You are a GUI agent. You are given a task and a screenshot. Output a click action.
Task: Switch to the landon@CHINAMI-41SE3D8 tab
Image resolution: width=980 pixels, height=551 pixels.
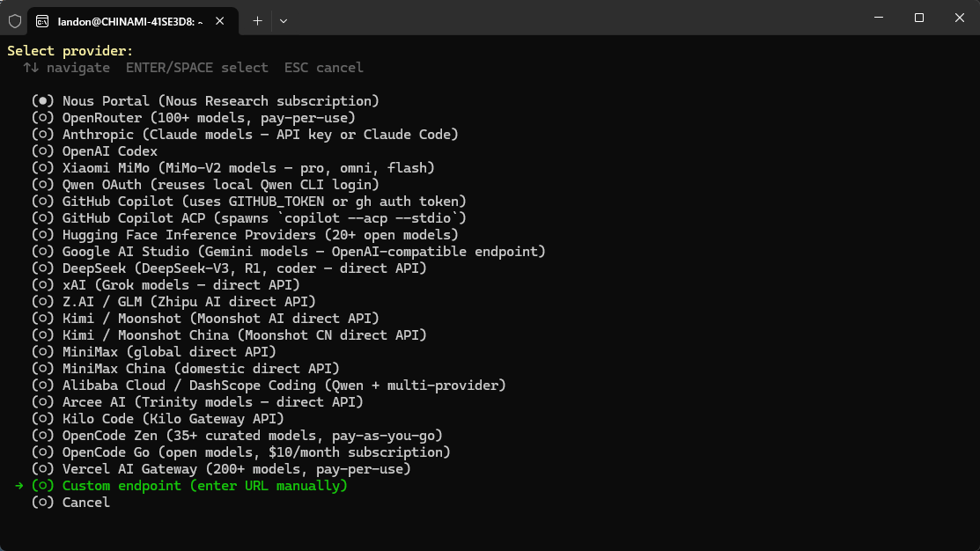click(130, 20)
